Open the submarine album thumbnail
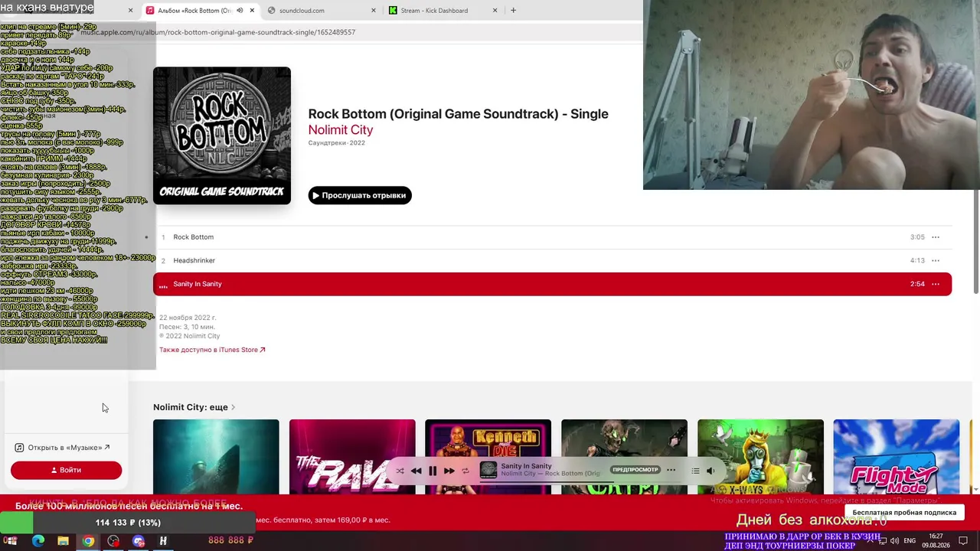The image size is (980, 551). (x=216, y=456)
